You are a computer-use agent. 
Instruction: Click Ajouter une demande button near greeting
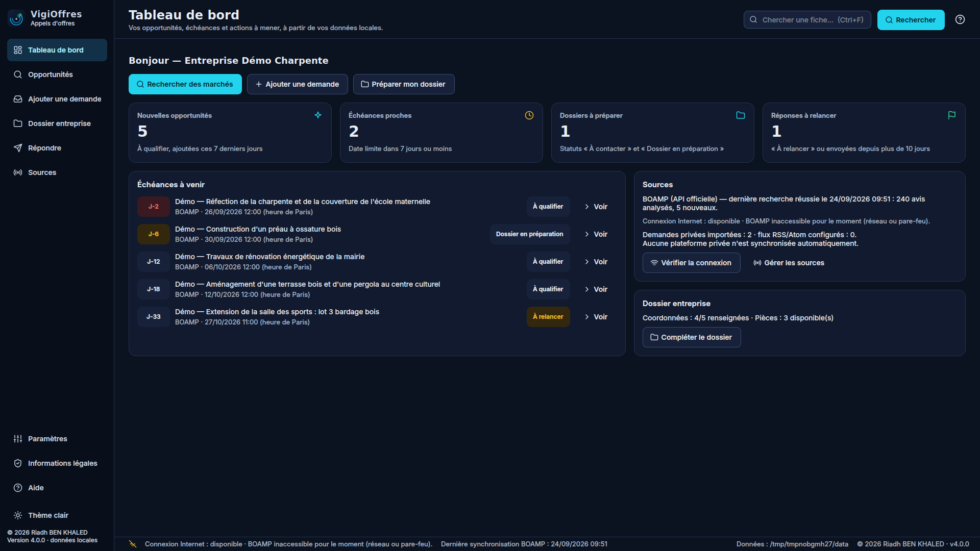click(298, 84)
